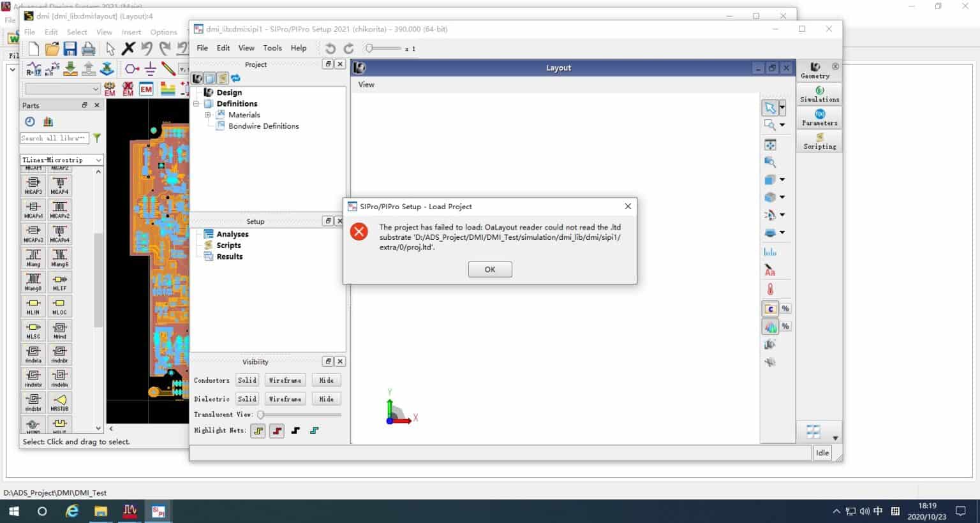Set Conductors visibility to Solid
Viewport: 980px width, 523px height.
[247, 380]
